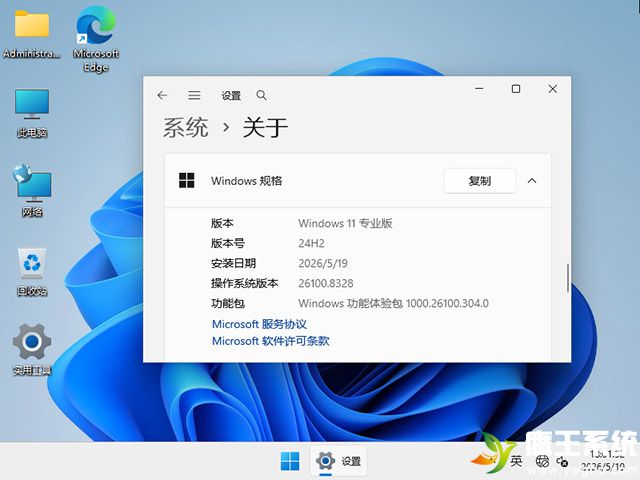The width and height of the screenshot is (640, 480).
Task: Click the 操作系统版本 label
Action: click(244, 283)
